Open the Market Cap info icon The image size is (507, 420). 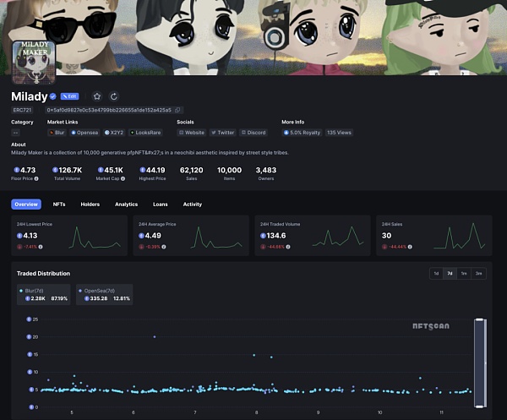(x=123, y=178)
